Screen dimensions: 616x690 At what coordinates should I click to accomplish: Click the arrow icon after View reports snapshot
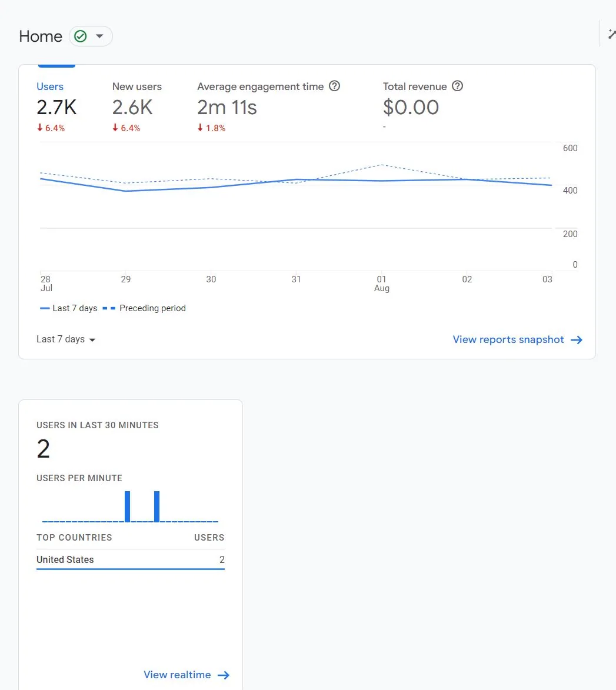click(577, 340)
